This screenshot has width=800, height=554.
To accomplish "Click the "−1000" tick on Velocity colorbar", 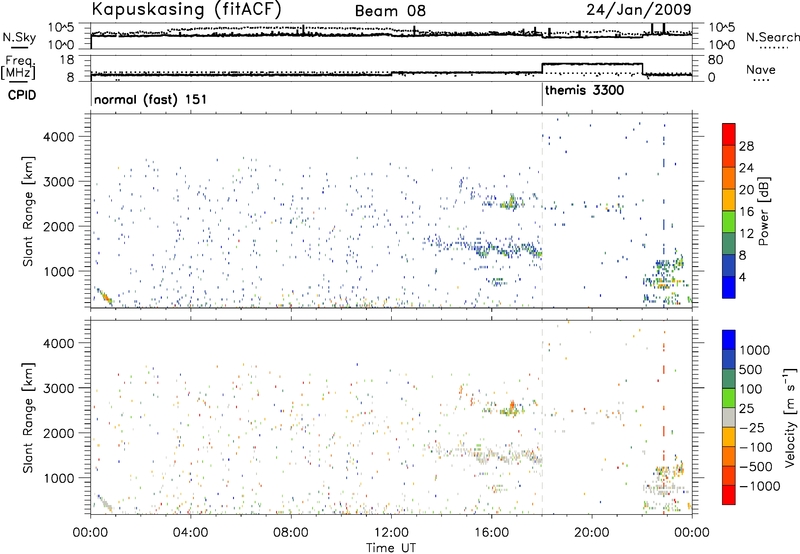I will [x=760, y=486].
